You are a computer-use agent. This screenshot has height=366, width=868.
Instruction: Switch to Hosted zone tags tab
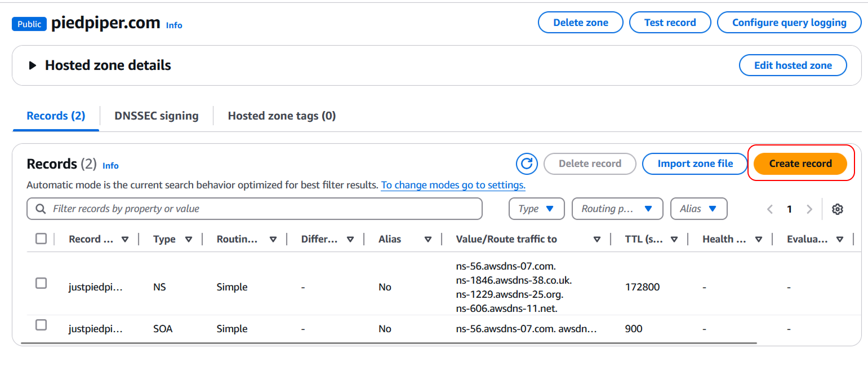[282, 116]
